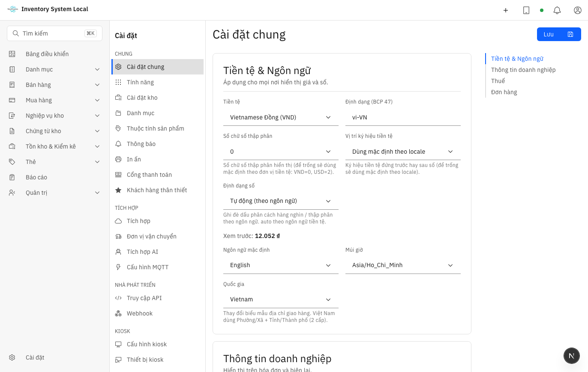Click the Chứng từ kho document icon
588x372 pixels.
tap(12, 131)
